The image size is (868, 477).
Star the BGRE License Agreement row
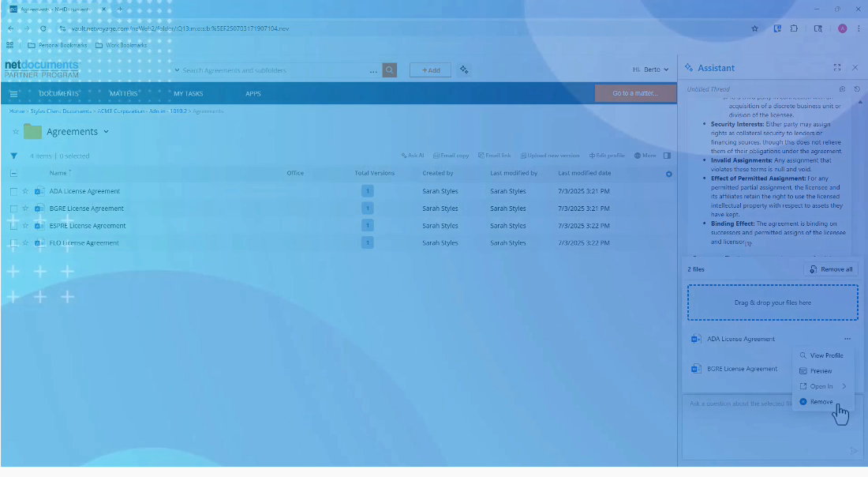tap(25, 208)
